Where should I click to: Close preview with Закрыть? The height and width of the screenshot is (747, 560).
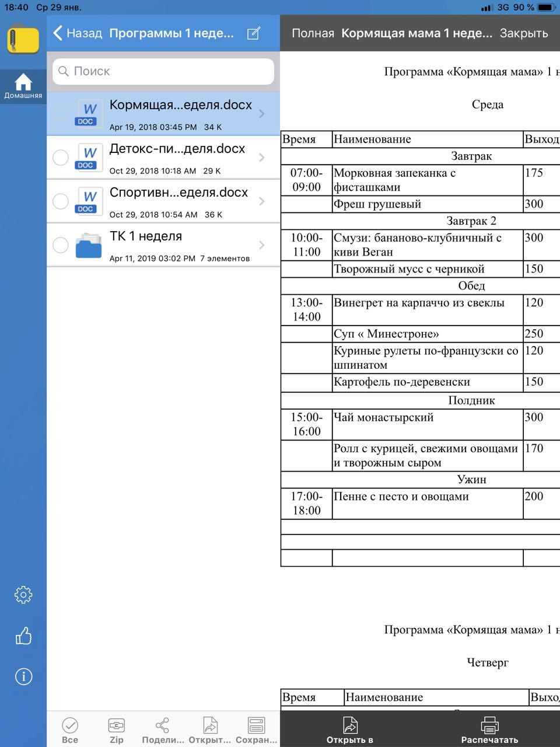point(524,33)
